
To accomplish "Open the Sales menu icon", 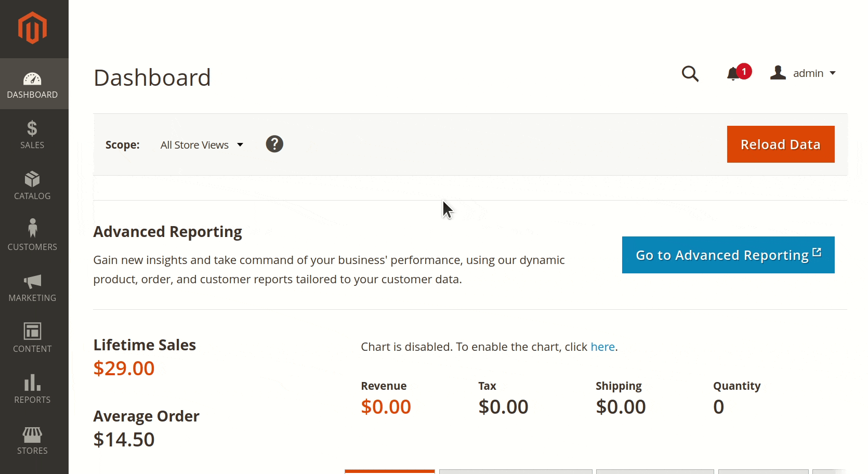I will [x=32, y=128].
